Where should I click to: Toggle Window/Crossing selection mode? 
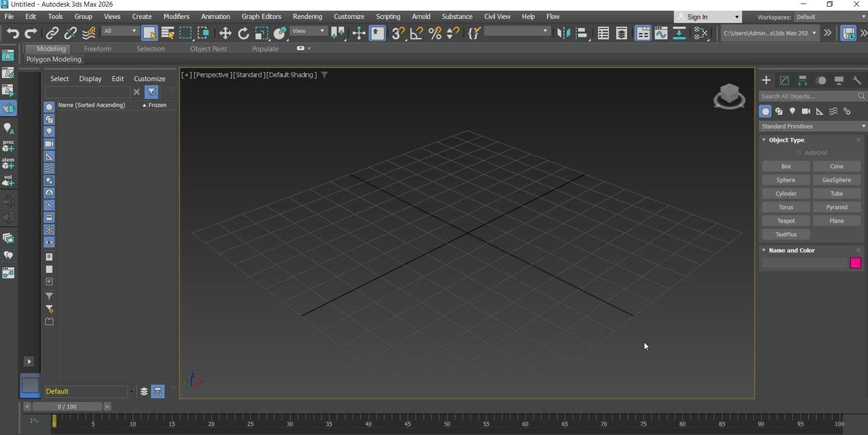[204, 33]
